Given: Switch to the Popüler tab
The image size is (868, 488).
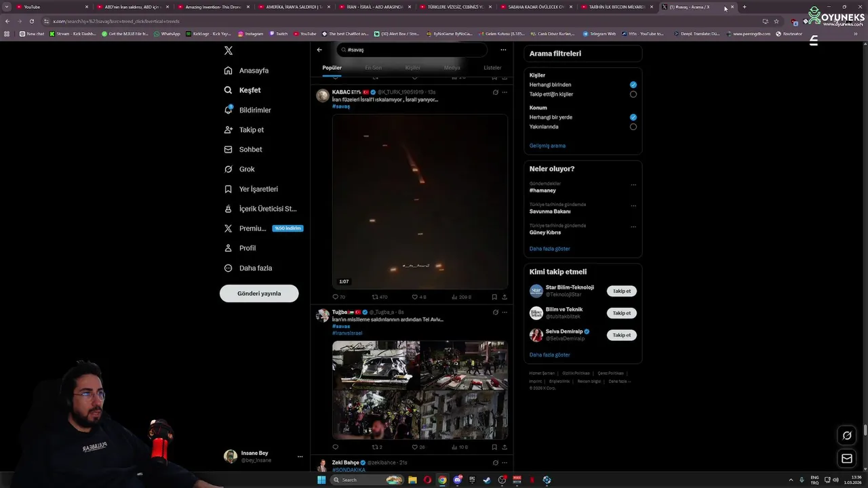Looking at the screenshot, I should pyautogui.click(x=332, y=68).
